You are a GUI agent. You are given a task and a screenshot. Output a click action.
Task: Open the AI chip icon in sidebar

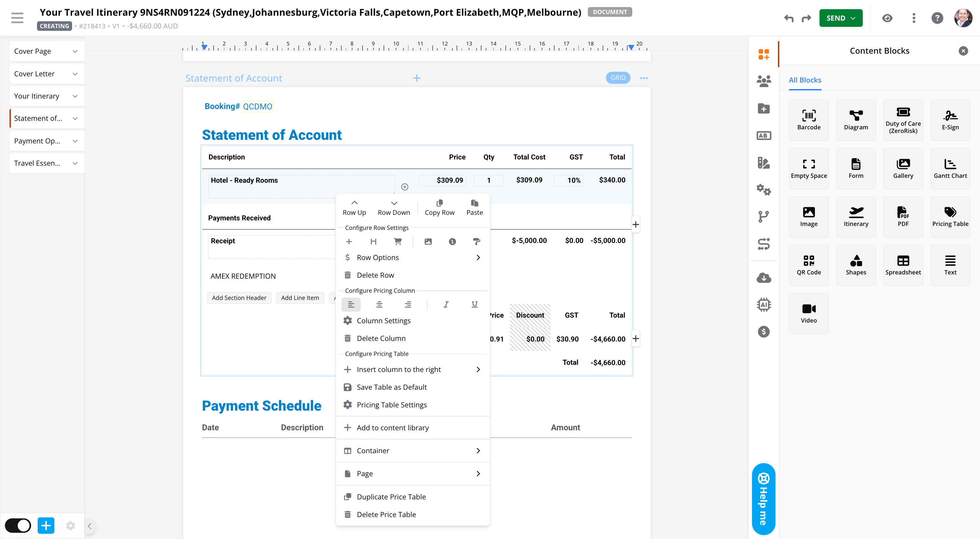[x=763, y=304]
